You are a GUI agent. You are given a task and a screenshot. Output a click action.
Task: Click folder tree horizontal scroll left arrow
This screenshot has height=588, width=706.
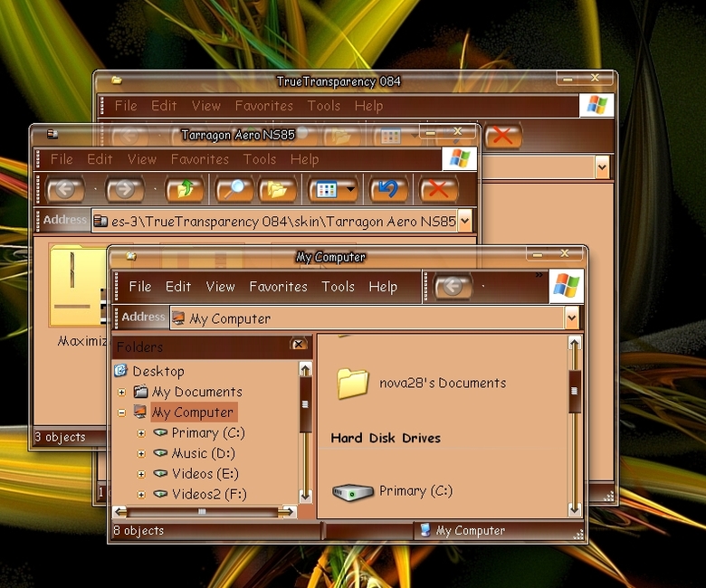click(x=120, y=511)
